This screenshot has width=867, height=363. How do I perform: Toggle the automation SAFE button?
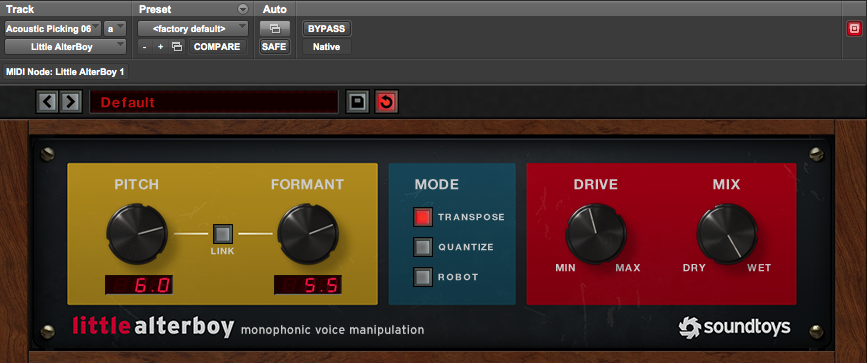pyautogui.click(x=275, y=47)
